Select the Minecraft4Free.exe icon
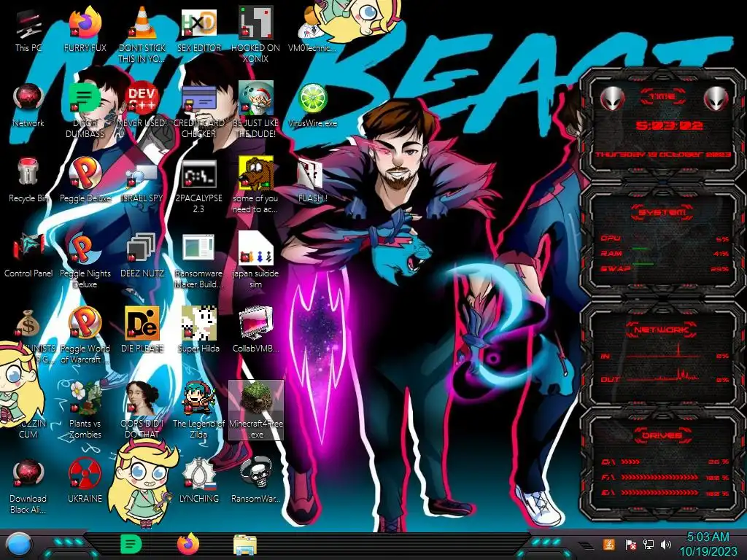The height and width of the screenshot is (560, 747). click(x=256, y=410)
